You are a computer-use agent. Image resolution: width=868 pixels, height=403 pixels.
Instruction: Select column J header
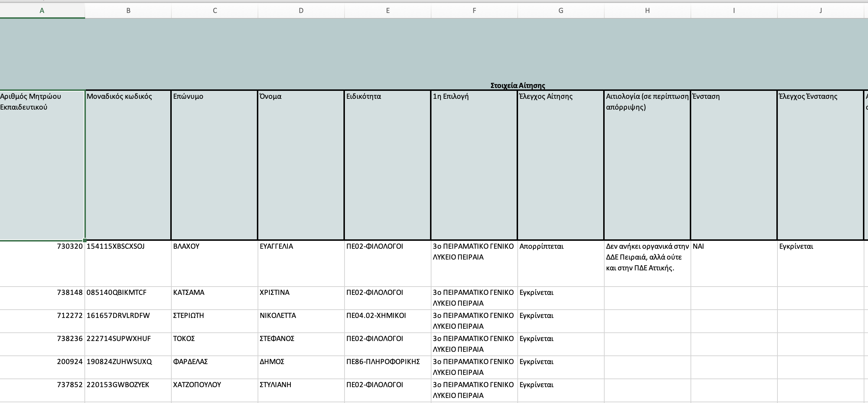click(820, 10)
